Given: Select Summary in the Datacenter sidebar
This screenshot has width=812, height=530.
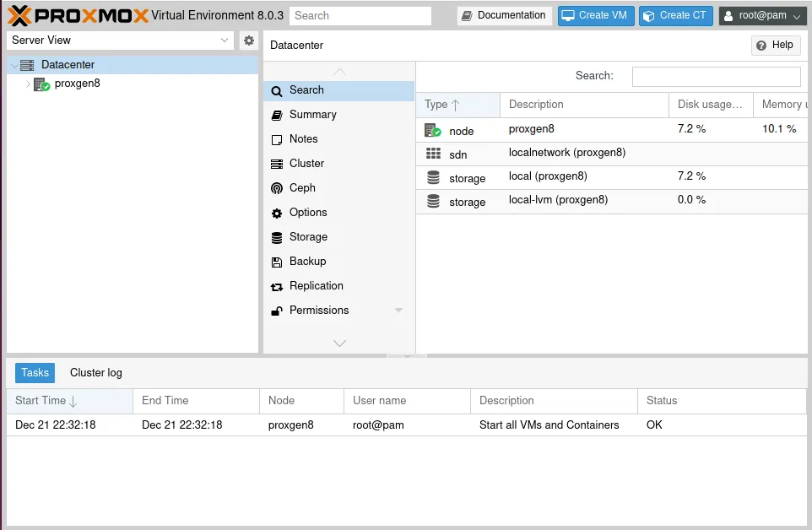Looking at the screenshot, I should [312, 114].
